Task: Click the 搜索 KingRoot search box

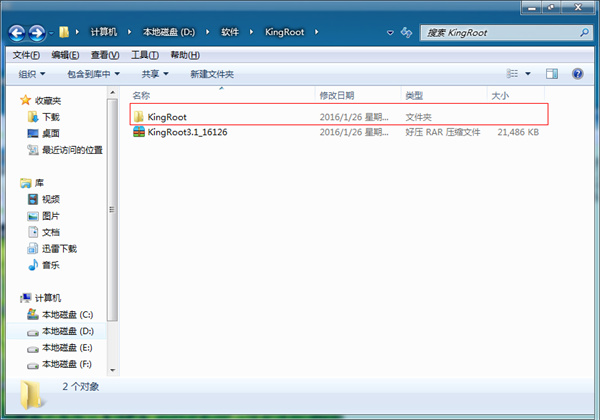Action: pyautogui.click(x=495, y=33)
